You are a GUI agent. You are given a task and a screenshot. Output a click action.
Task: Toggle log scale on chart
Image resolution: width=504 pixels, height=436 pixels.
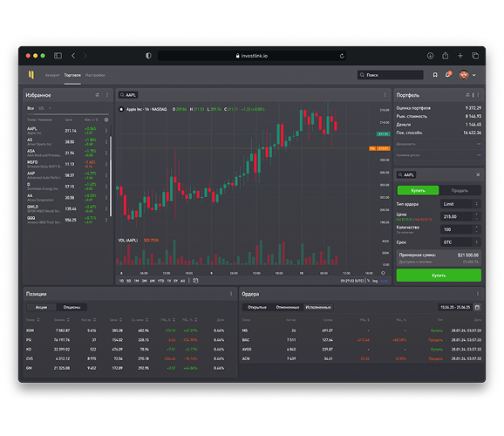(375, 281)
